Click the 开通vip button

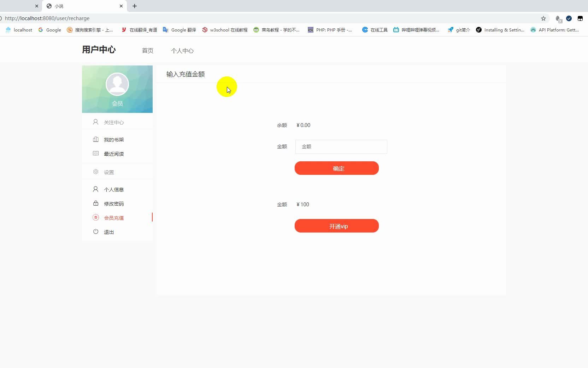point(337,226)
